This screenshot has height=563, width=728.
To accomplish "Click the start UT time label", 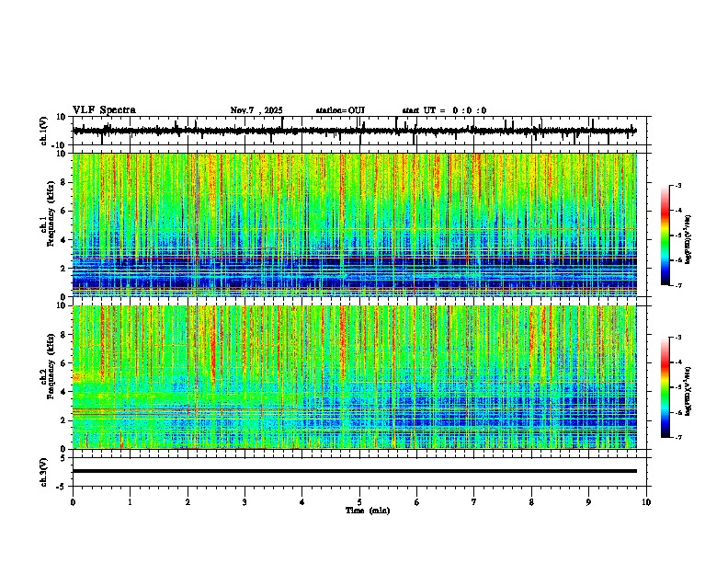I will (444, 110).
